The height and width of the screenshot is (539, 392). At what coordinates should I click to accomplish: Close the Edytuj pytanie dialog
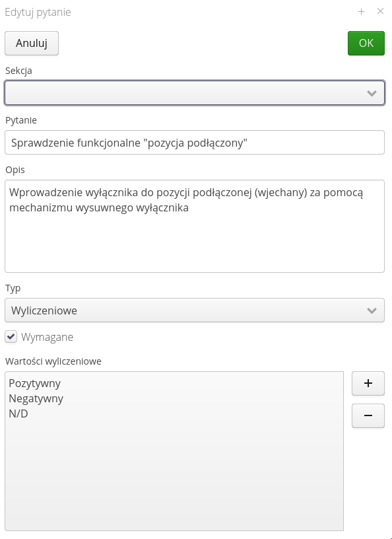(380, 11)
